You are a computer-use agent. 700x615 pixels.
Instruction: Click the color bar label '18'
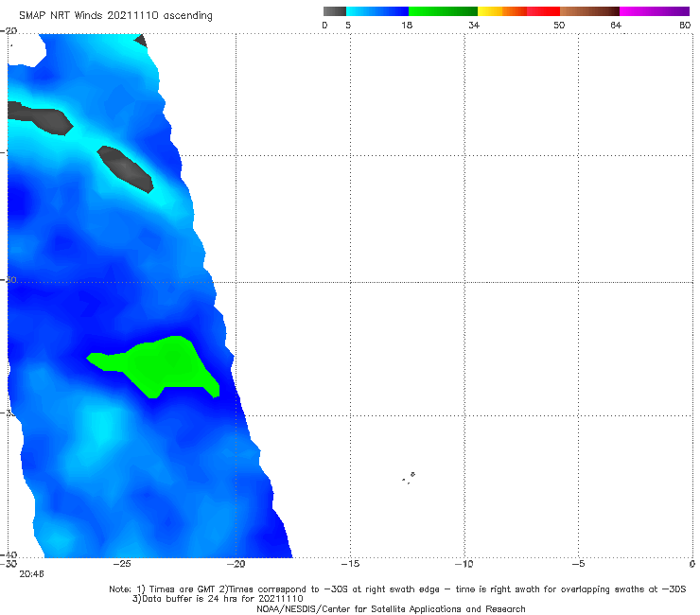point(407,25)
